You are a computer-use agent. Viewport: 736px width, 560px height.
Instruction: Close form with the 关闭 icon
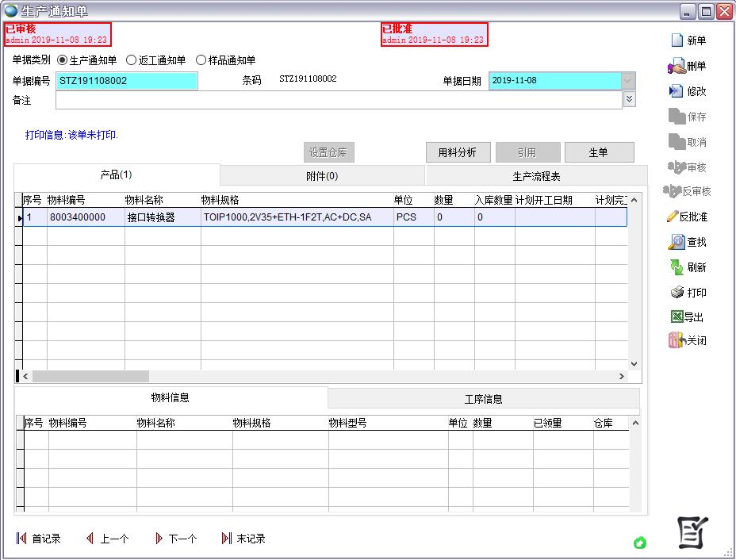pyautogui.click(x=677, y=340)
